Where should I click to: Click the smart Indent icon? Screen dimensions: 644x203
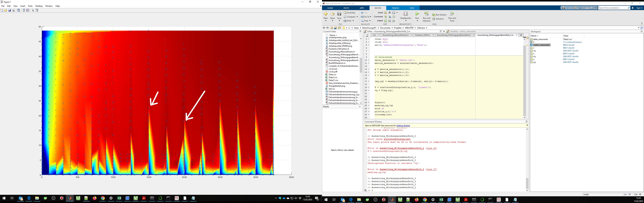(386, 21)
